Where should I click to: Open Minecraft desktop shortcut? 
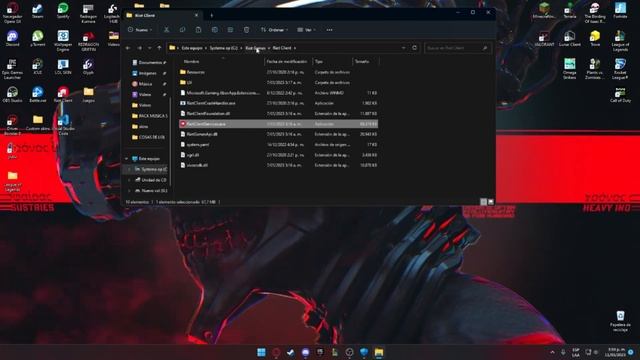click(544, 11)
